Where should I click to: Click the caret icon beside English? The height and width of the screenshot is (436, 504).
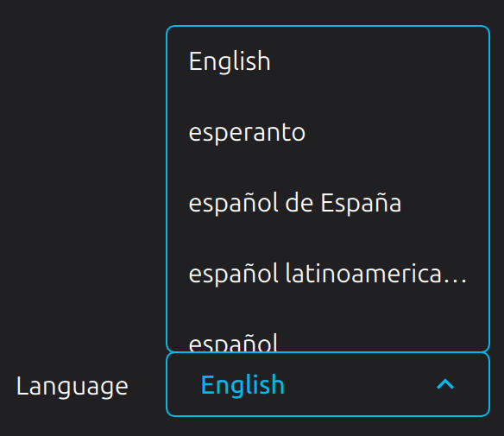445,384
